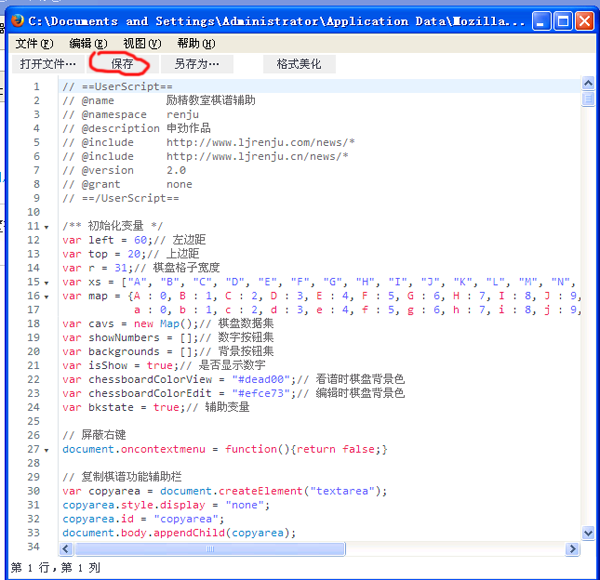Viewport: 600px width, 580px height.
Task: Click the '/** 初始化变量 */' comment line
Action: [x=113, y=226]
